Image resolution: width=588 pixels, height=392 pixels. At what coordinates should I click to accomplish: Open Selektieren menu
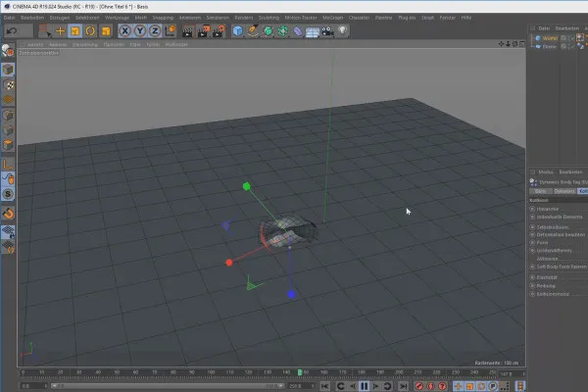click(87, 18)
